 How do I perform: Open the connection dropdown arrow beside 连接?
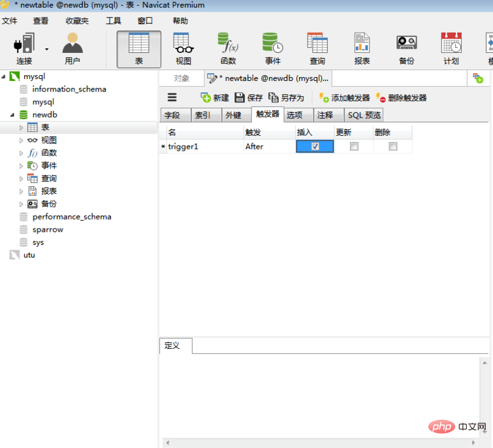coord(46,50)
